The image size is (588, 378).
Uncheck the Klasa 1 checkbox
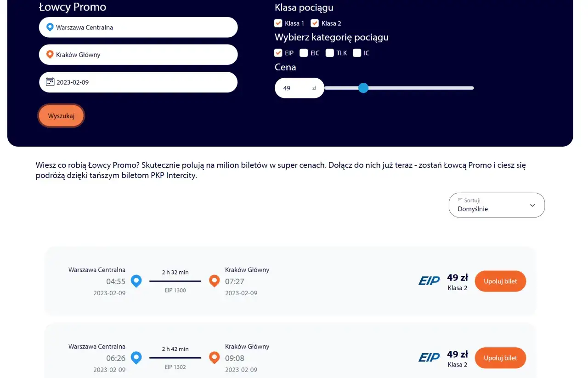[278, 23]
